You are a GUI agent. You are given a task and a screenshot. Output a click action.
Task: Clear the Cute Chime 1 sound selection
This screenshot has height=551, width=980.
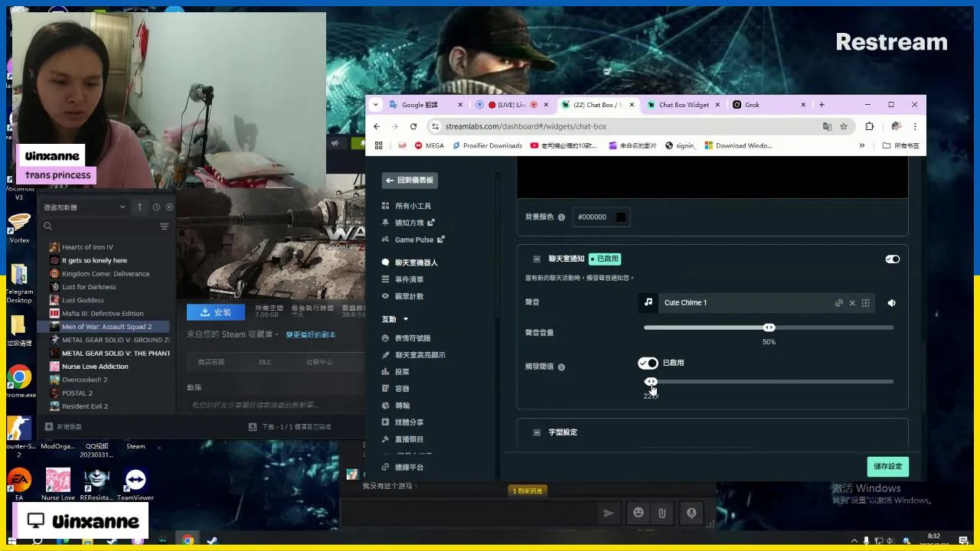852,303
